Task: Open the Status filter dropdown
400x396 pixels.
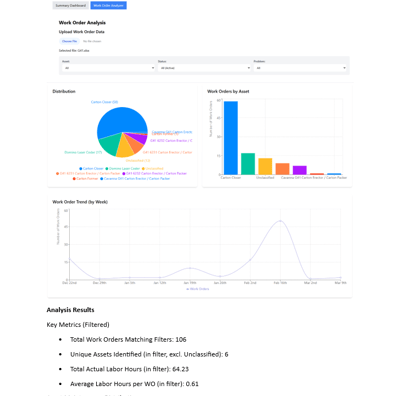Action: pos(204,68)
